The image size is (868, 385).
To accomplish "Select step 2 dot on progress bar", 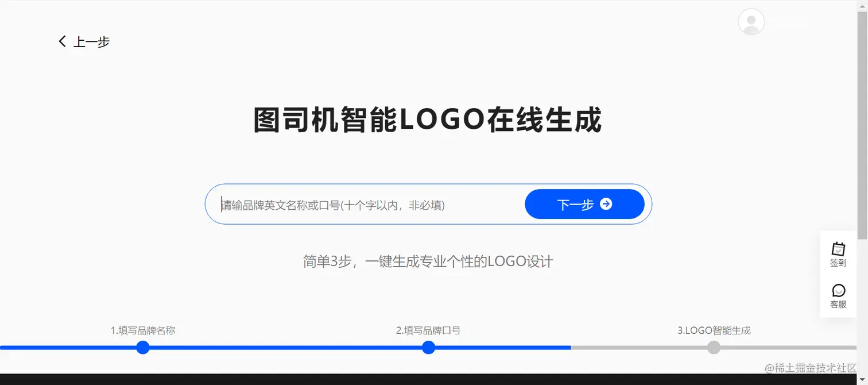I will (x=428, y=347).
